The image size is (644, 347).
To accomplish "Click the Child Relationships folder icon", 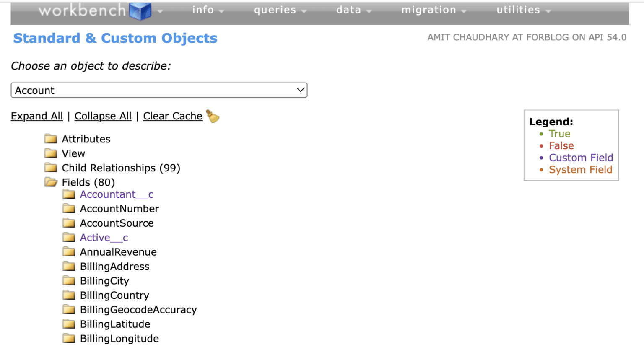I will (x=51, y=168).
